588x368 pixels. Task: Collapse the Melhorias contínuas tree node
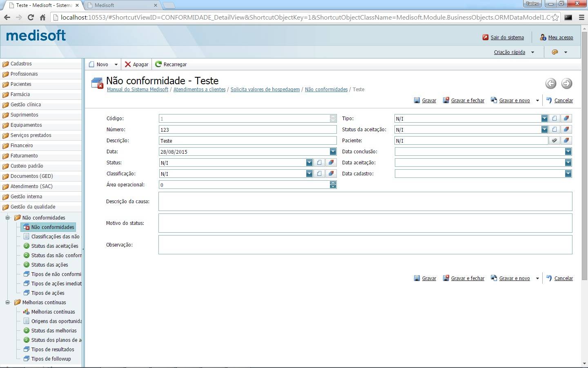tap(7, 303)
